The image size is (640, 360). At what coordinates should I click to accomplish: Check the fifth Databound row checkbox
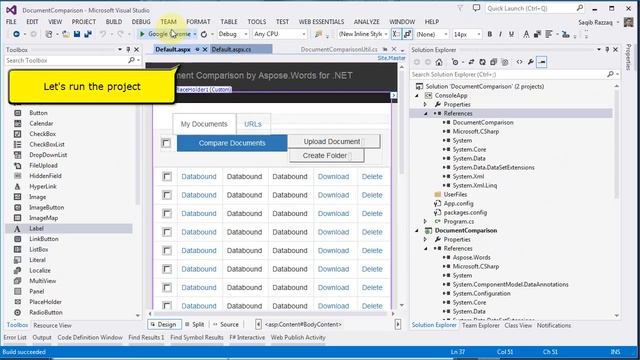(167, 250)
